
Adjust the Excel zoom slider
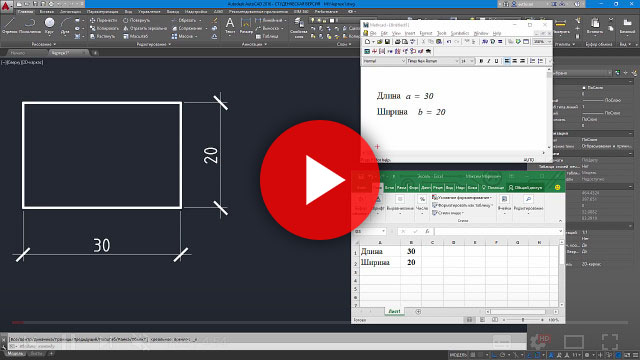[523, 320]
